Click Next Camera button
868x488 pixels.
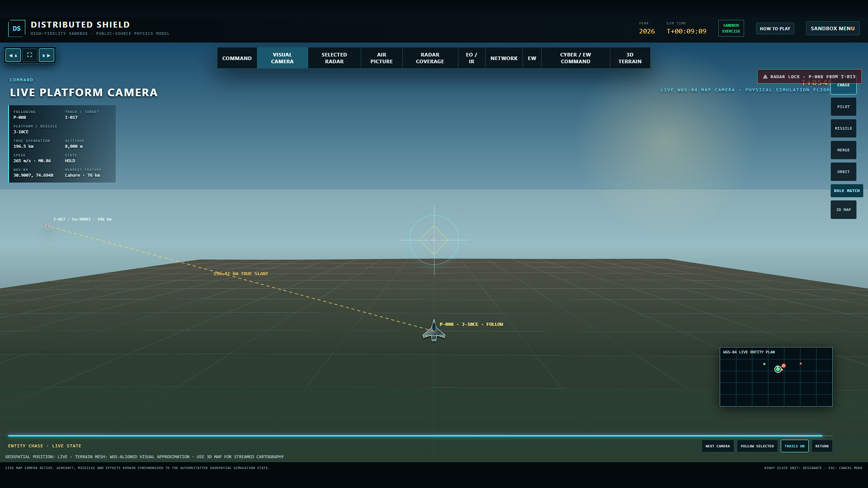point(717,446)
